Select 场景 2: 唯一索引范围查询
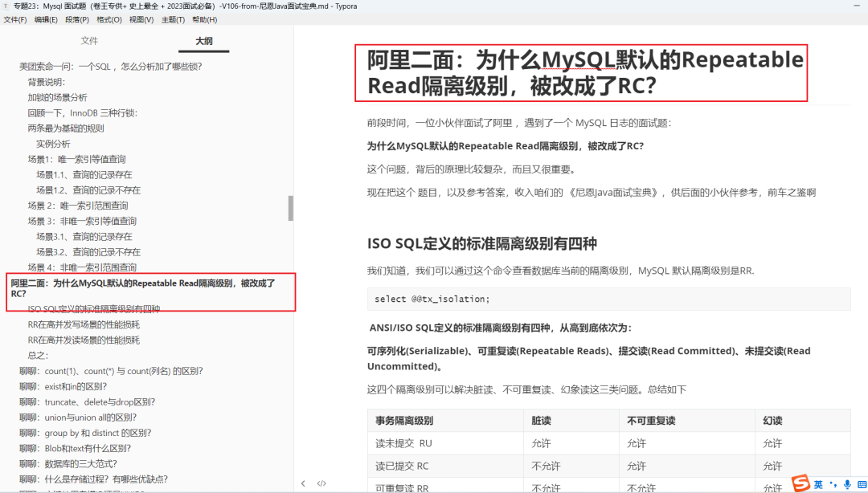The image size is (868, 493). [78, 206]
